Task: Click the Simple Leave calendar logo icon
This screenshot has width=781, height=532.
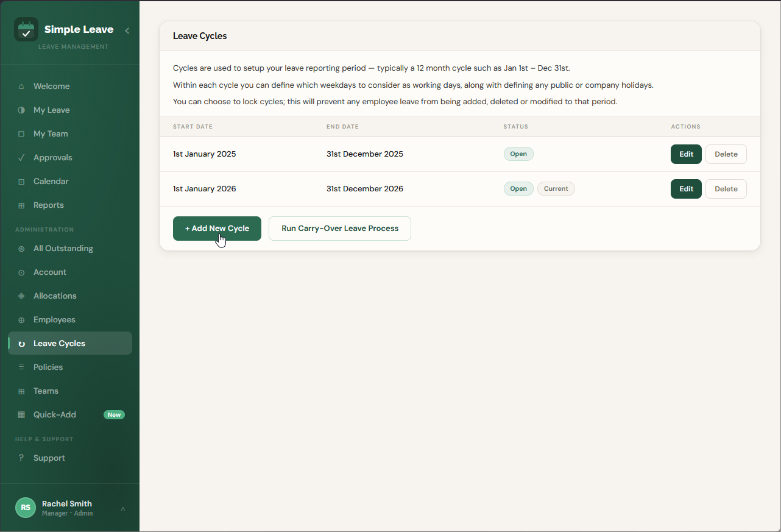Action: tap(26, 29)
